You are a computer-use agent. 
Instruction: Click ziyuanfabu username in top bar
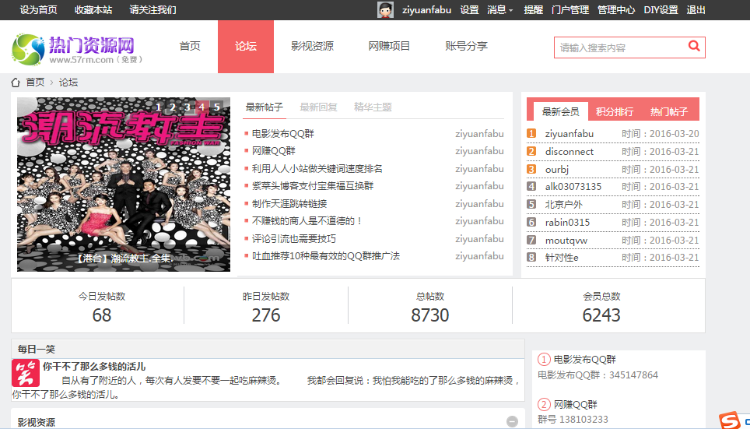(426, 10)
